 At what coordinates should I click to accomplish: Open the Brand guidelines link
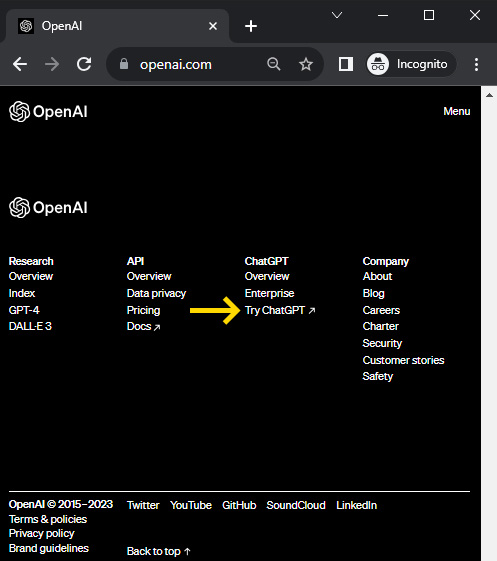pyautogui.click(x=49, y=548)
